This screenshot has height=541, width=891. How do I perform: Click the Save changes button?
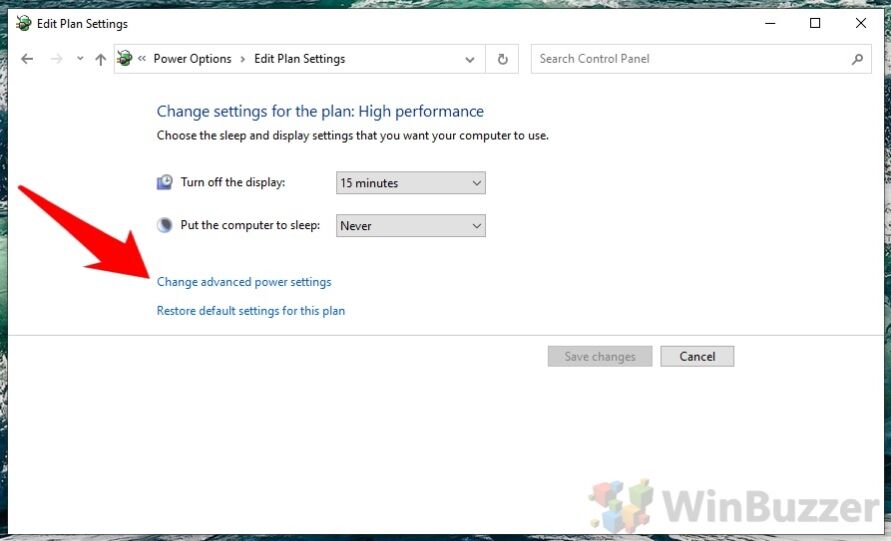[600, 356]
